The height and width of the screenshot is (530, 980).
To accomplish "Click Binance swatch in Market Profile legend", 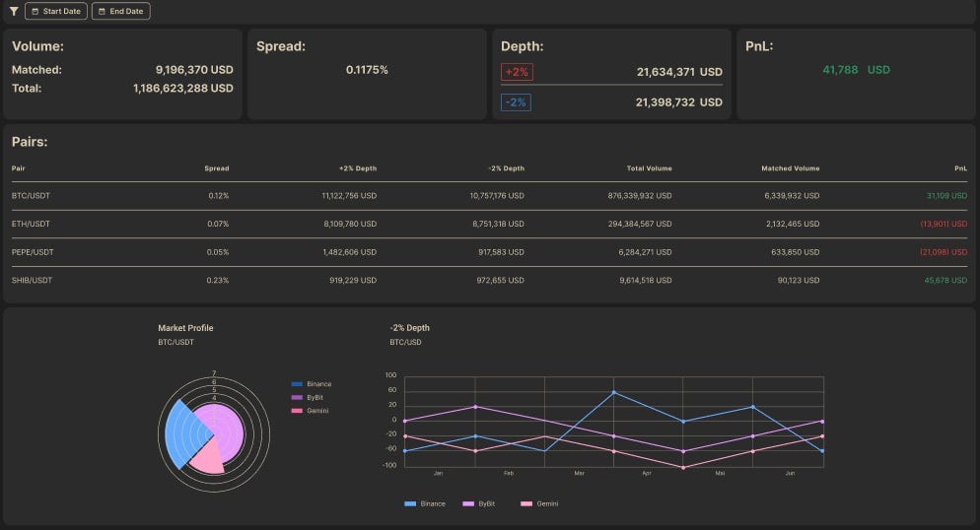I will coord(297,384).
